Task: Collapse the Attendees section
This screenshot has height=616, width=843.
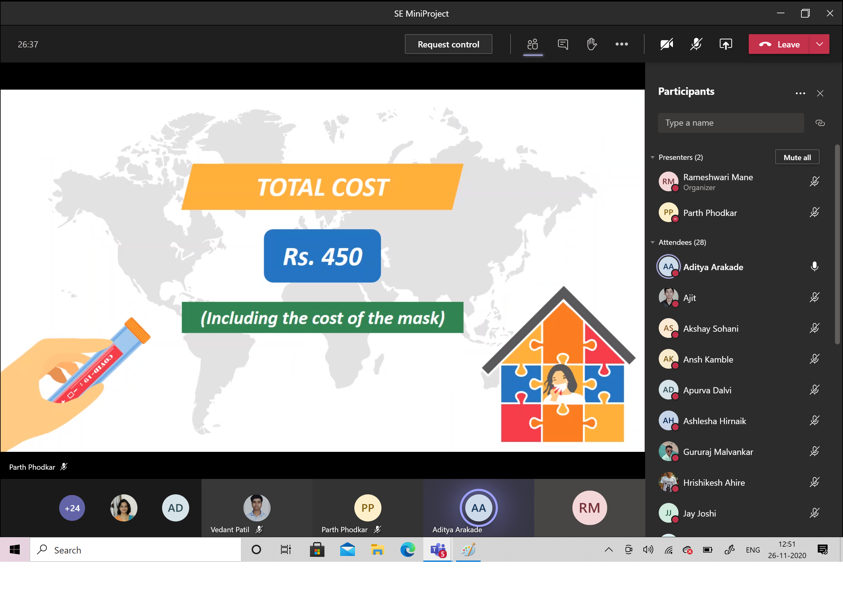Action: (x=653, y=242)
